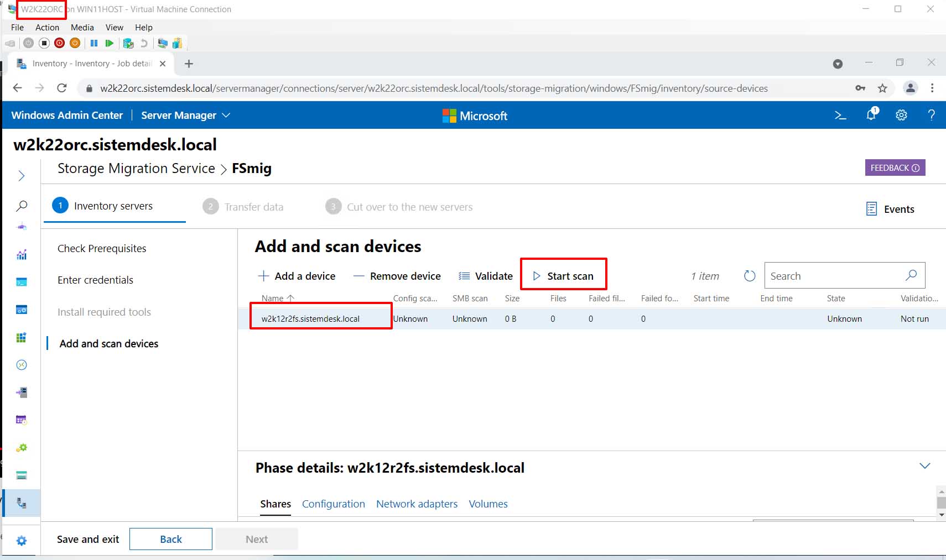Pause the virtual machine
The width and height of the screenshot is (946, 560).
(x=94, y=43)
